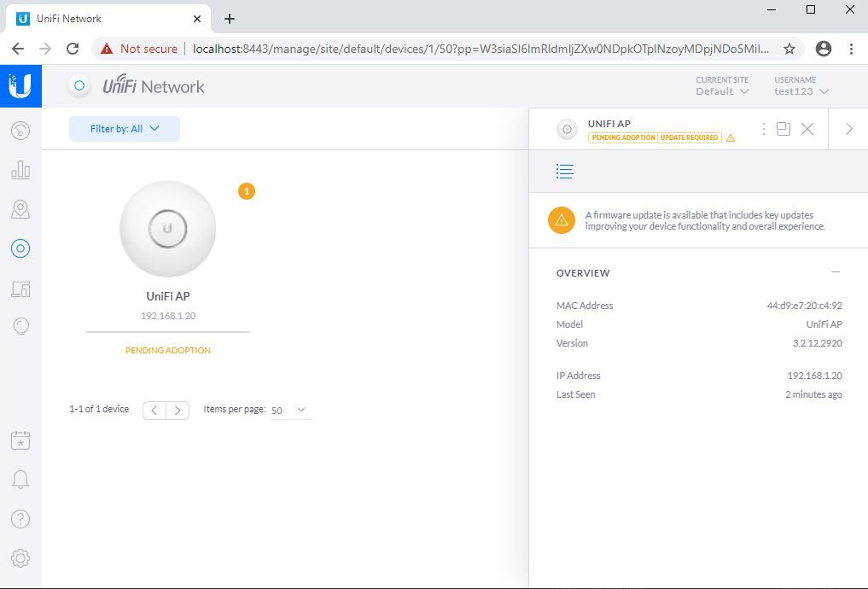This screenshot has width=868, height=589.
Task: Pop out the UniFi AP panel window
Action: [x=784, y=129]
